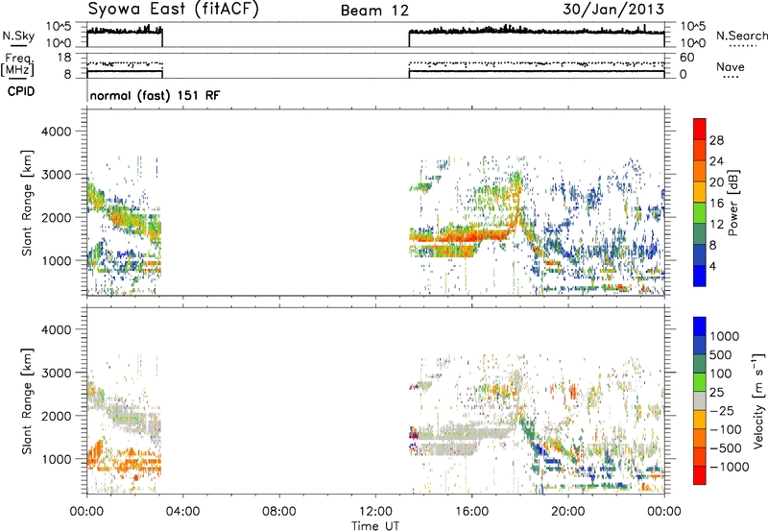The height and width of the screenshot is (532, 768).
Task: Pick the bright blue top segment of the Velocity color bar
Action: [700, 326]
